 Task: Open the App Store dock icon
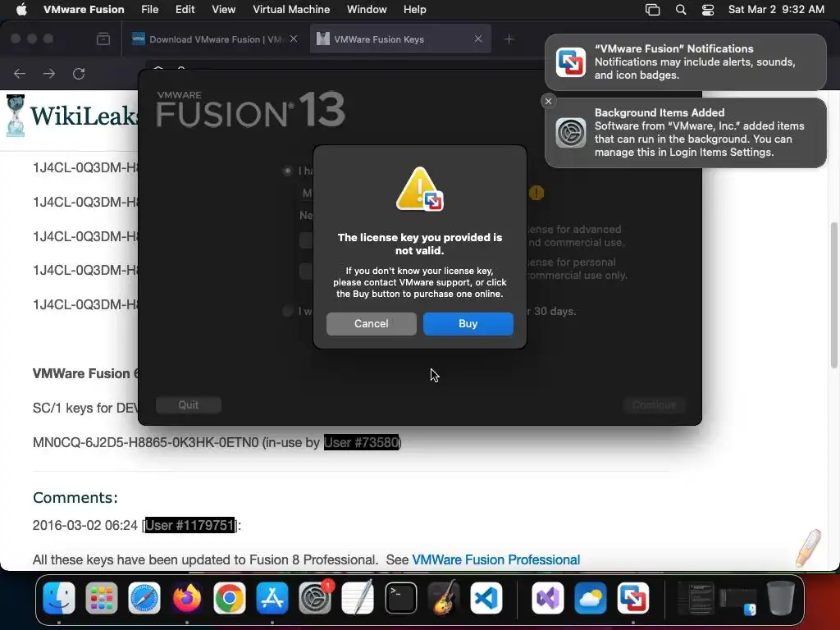(272, 598)
